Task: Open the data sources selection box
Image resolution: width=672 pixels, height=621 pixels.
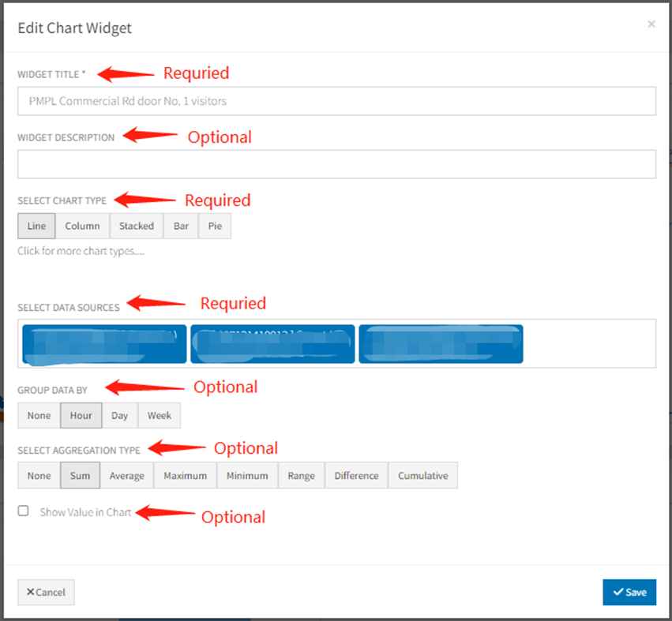Action: click(x=588, y=343)
